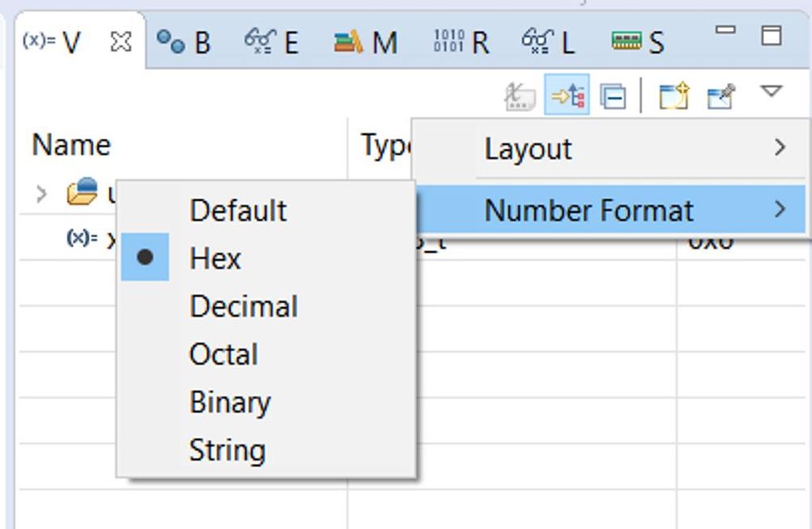Open the Modules tab (M)
The image size is (812, 529).
click(366, 41)
